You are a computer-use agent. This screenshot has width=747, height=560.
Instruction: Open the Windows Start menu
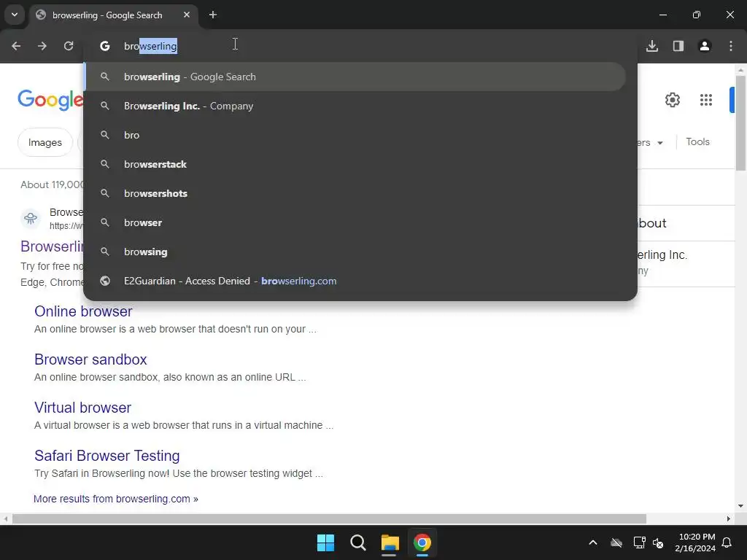tap(326, 542)
